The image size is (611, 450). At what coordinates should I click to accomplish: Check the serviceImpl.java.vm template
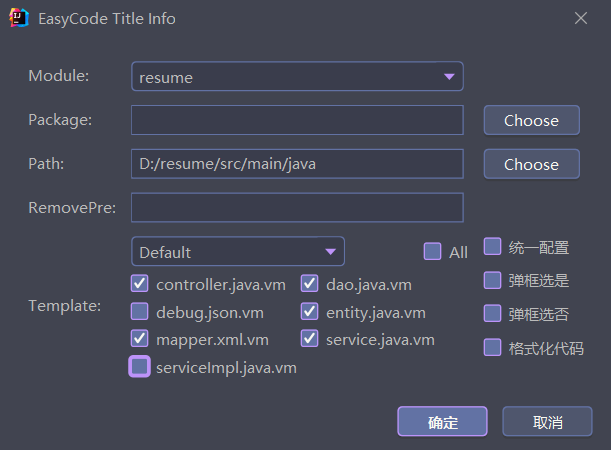pos(140,367)
